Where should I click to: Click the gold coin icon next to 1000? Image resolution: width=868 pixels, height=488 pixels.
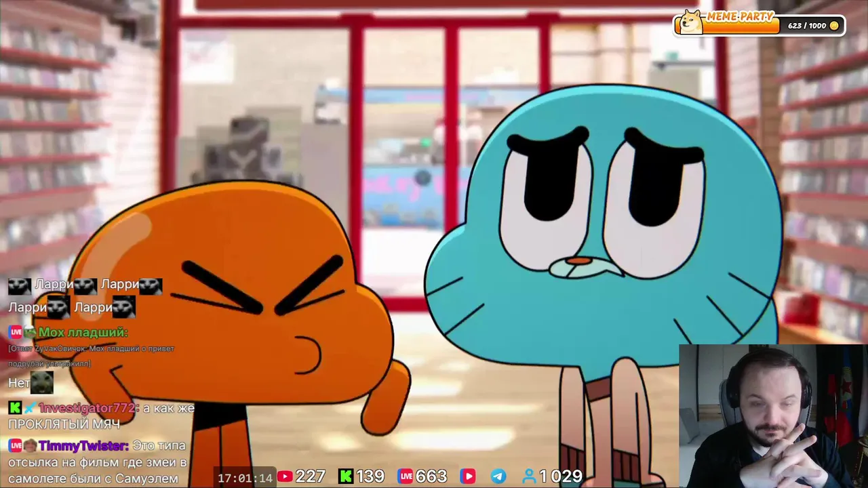pos(834,26)
